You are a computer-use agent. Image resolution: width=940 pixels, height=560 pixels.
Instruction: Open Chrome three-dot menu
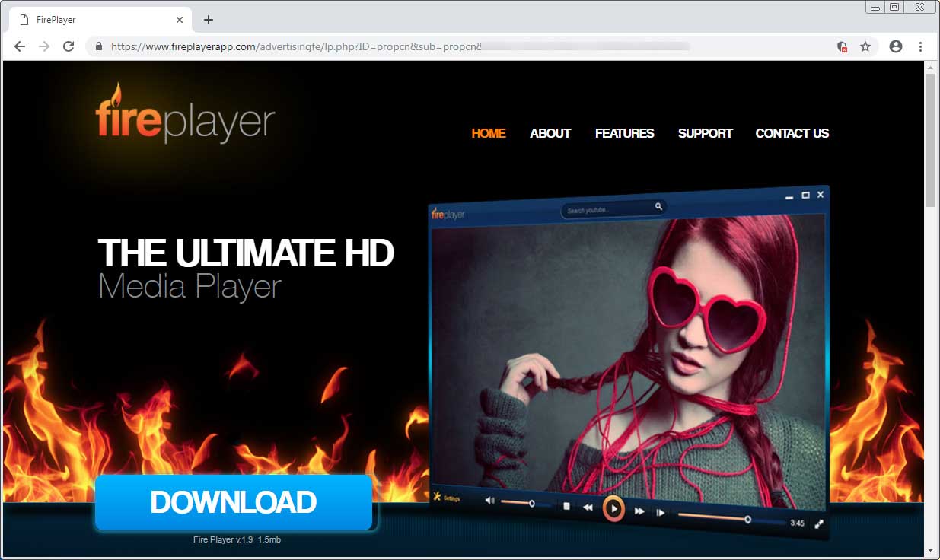pyautogui.click(x=920, y=46)
